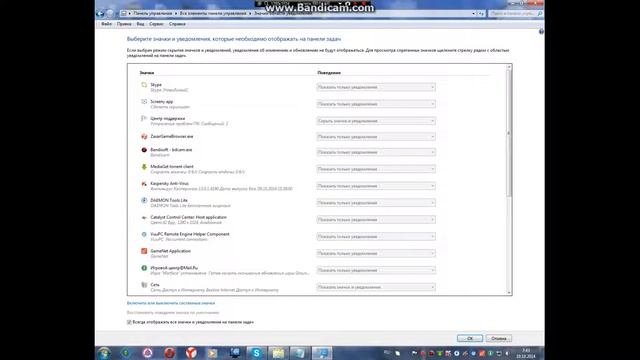
Task: Click the DAEMON Tools Lite icon
Action: 144,200
